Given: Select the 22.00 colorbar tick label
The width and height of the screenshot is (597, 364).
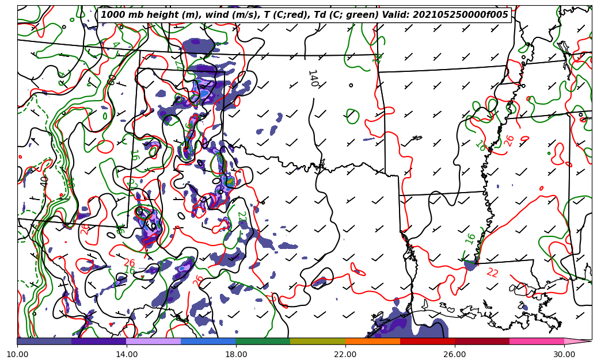Looking at the screenshot, I should (x=345, y=354).
